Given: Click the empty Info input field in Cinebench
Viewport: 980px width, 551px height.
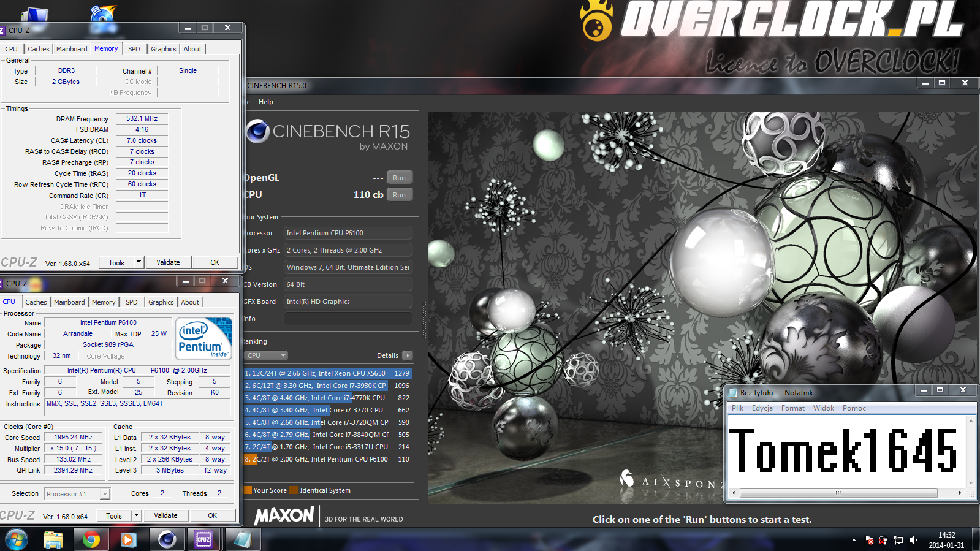Looking at the screenshot, I should 348,319.
